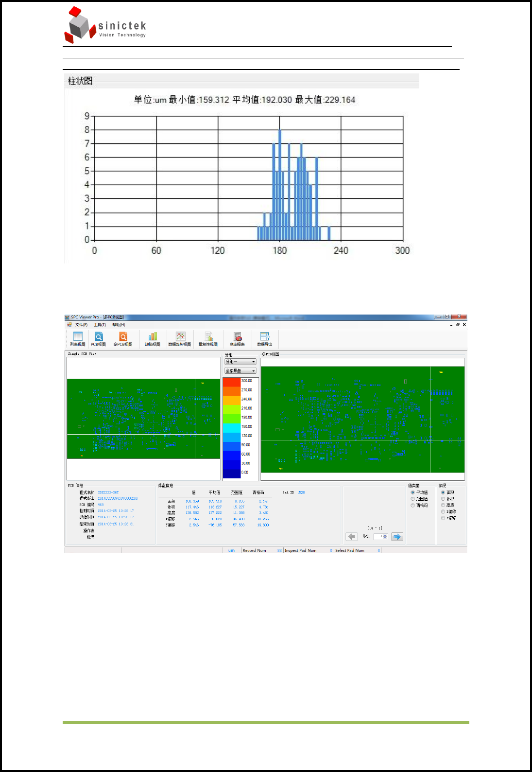Screen dimensions: 532x772
Task: Click the 程式名称 value text
Action: (108, 492)
